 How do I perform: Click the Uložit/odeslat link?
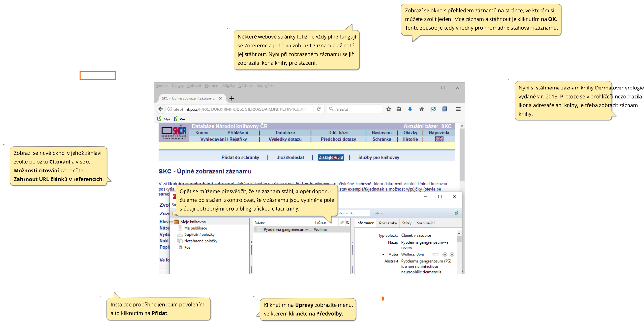pos(290,157)
